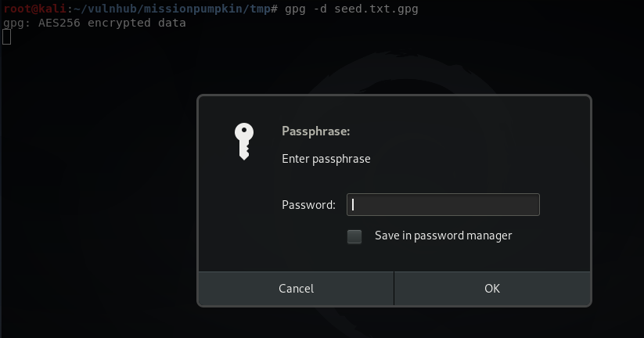Viewport: 644px width, 338px height.
Task: Click the Enter passphrase description text
Action: click(x=326, y=159)
